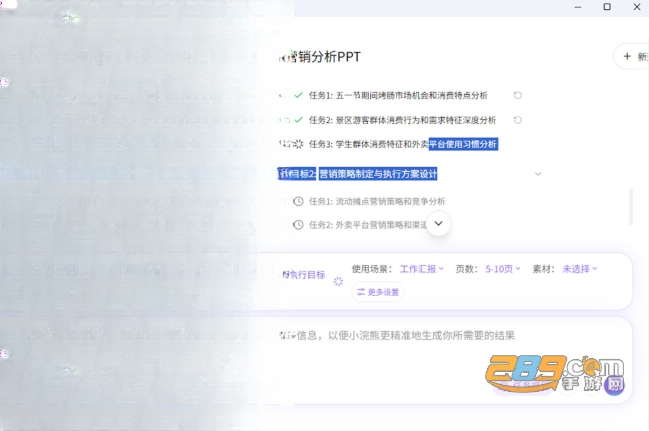Open the 使用场景 工作汇报 dropdown
The image size is (649, 431).
click(422, 269)
